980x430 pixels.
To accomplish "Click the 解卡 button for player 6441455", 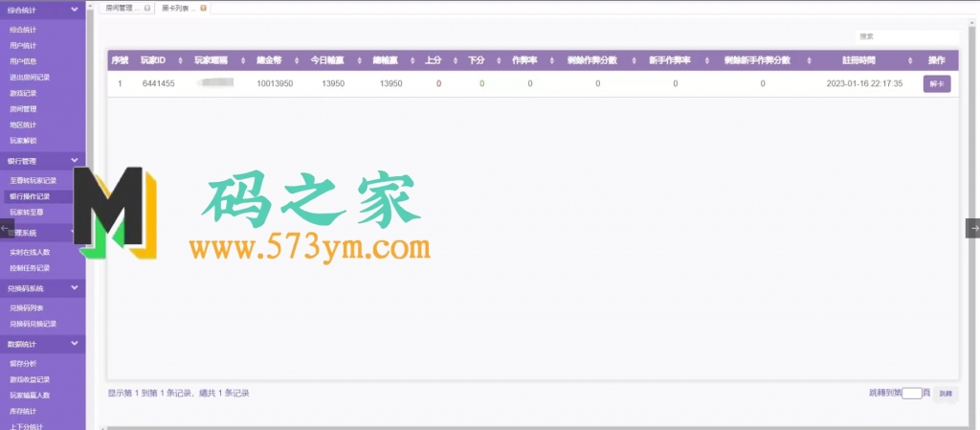I will [936, 83].
